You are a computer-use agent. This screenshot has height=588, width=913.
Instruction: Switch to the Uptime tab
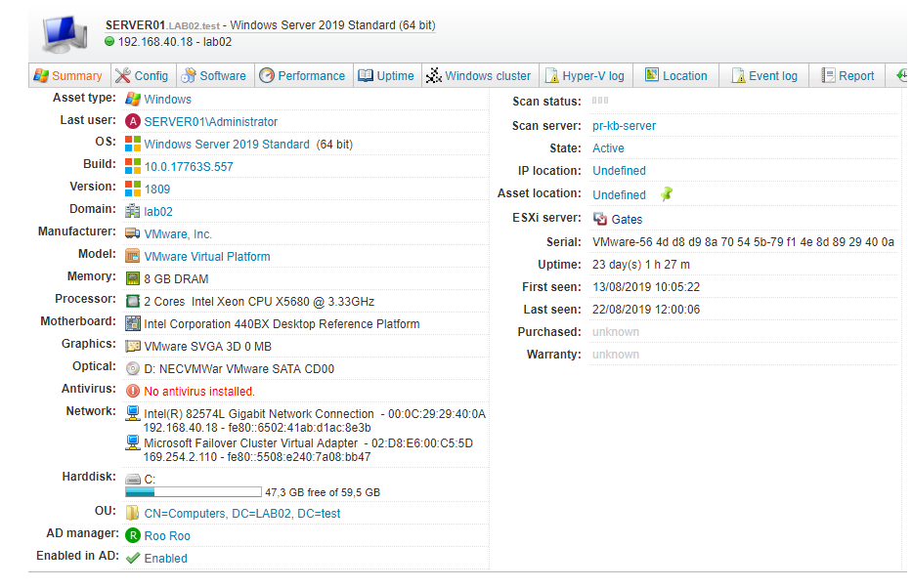(x=387, y=75)
